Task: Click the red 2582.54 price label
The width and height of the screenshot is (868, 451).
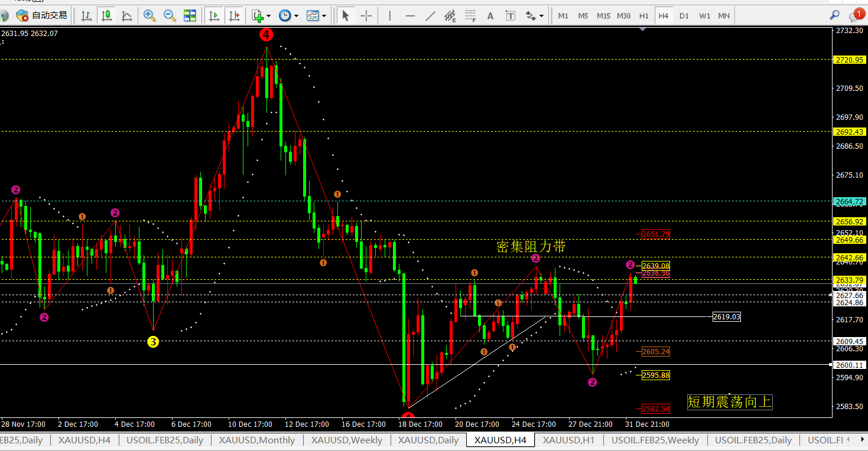Action: point(656,408)
